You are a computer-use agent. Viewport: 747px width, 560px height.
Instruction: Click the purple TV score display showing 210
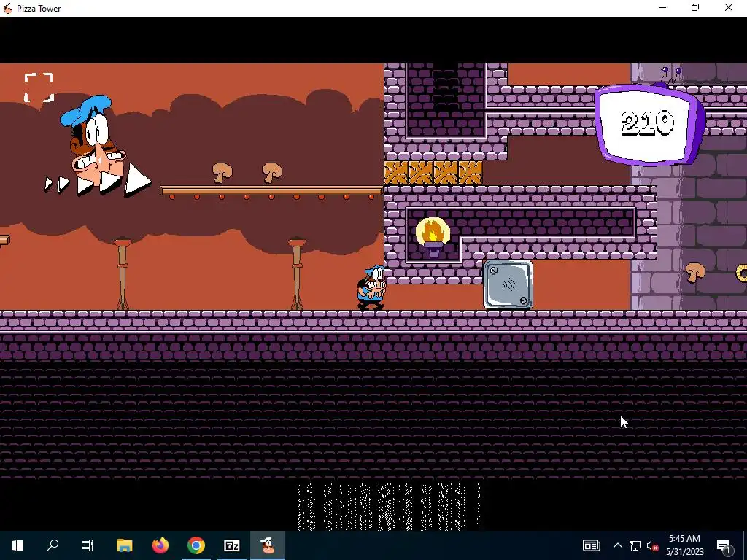click(650, 124)
